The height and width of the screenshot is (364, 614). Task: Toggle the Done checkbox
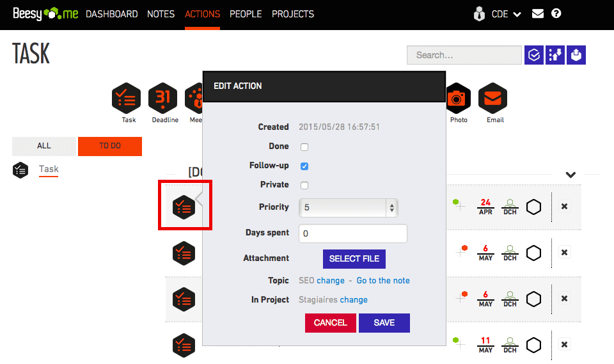pos(304,147)
